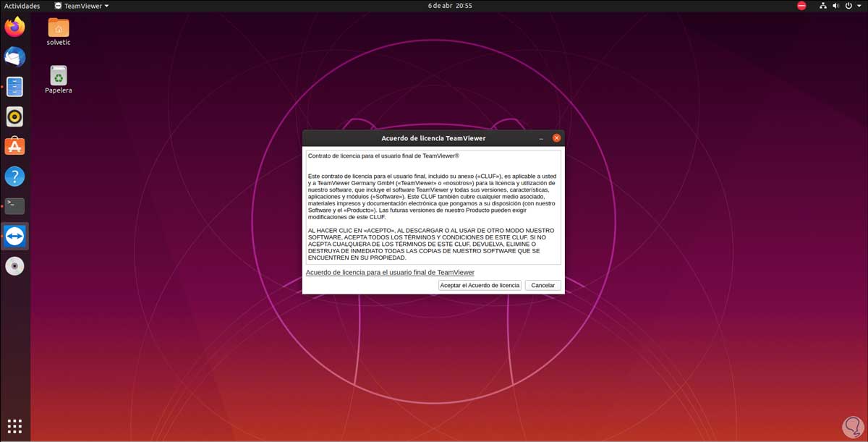Close the license agreement dialog
Screen dimensions: 868x442
[x=556, y=138]
